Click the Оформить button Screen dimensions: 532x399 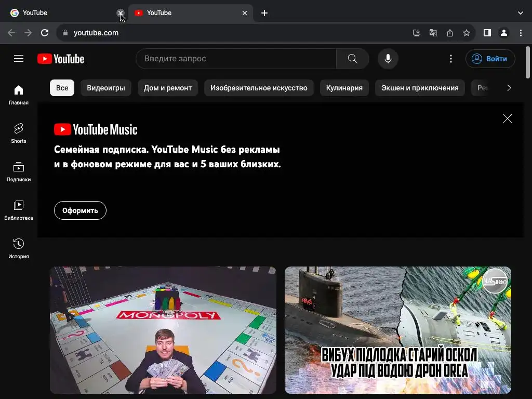tap(80, 210)
